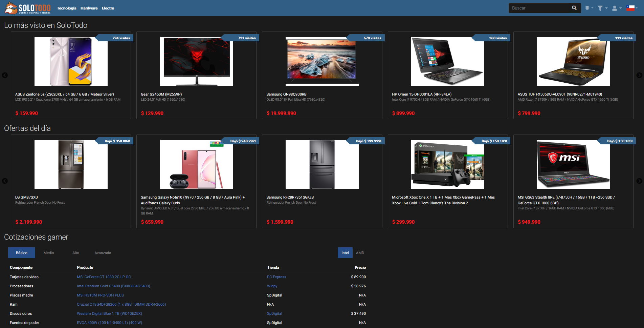Open the ASUS TUF Gaming laptop image
This screenshot has width=644, height=328.
[x=573, y=62]
